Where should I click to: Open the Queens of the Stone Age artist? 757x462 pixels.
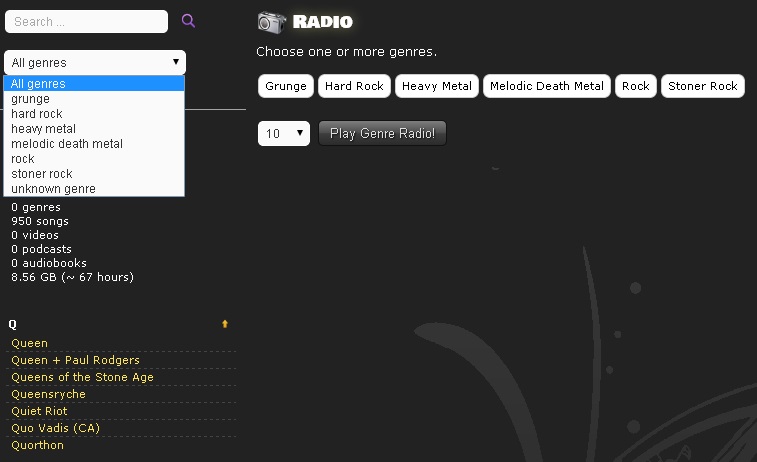pyautogui.click(x=82, y=377)
